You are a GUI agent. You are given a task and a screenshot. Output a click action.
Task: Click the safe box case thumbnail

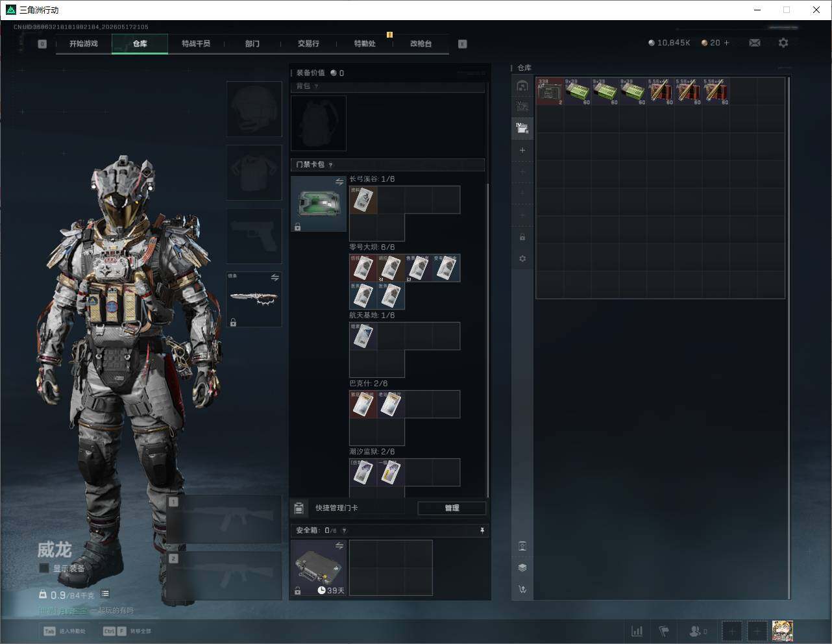(319, 568)
